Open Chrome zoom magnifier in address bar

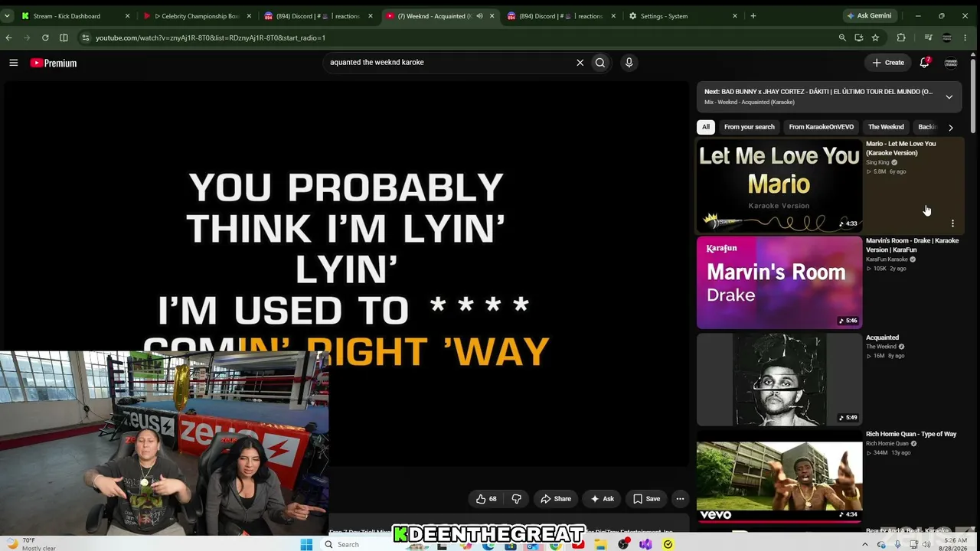[842, 37]
